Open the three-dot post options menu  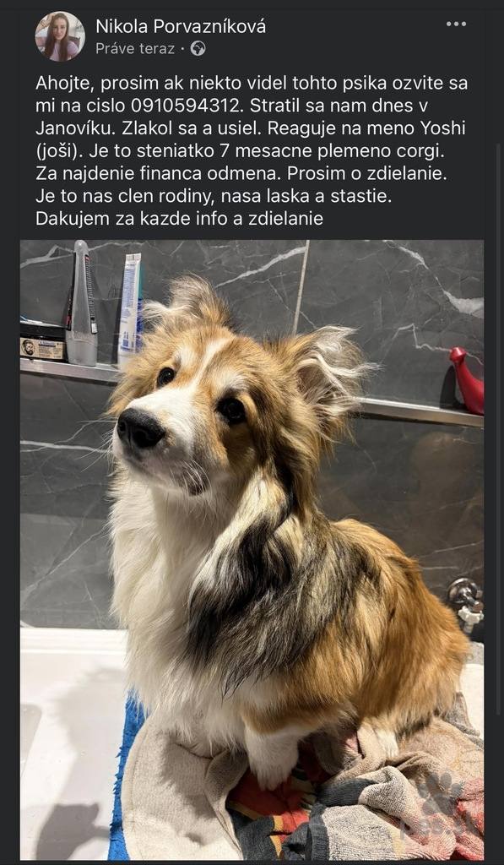click(456, 24)
